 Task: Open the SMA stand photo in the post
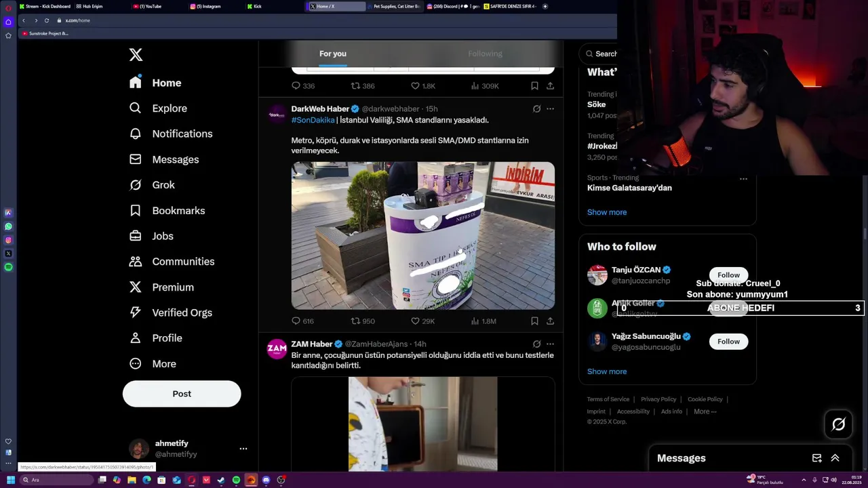tap(423, 236)
